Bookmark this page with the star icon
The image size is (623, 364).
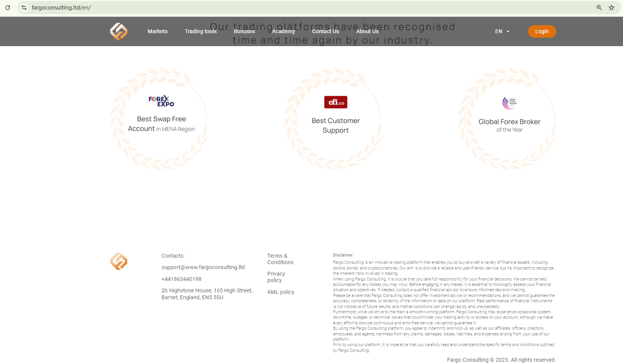click(612, 8)
